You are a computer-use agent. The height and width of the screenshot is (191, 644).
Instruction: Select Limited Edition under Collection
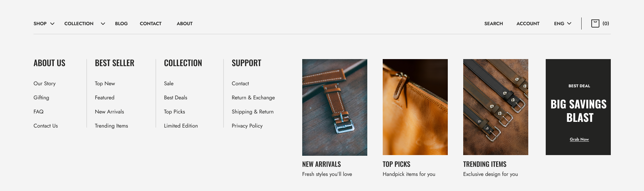tap(181, 126)
